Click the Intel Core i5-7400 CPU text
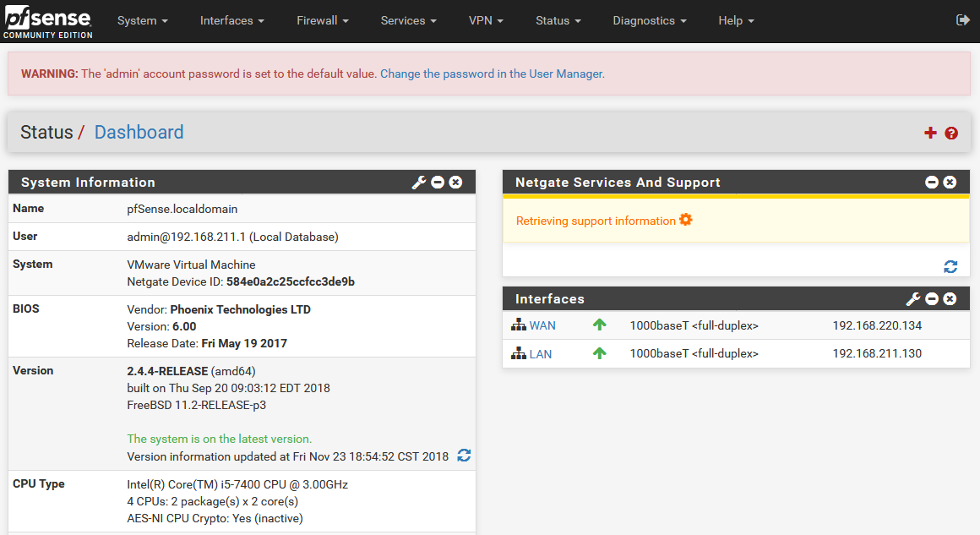 237,484
